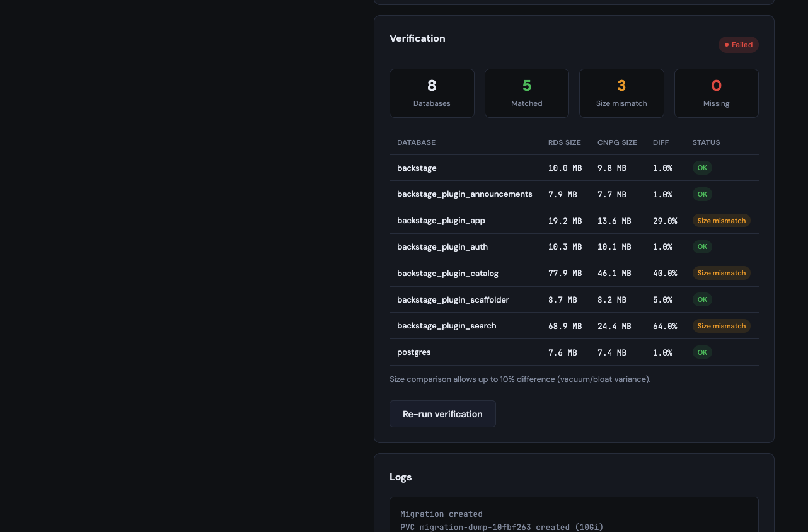Select backstage_plugin_auth database name
The height and width of the screenshot is (532, 808).
pos(442,247)
